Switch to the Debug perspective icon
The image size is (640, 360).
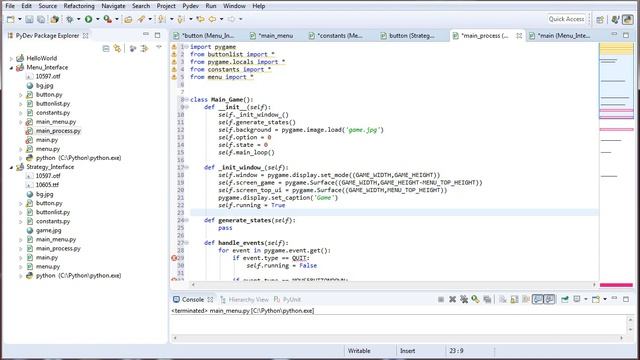[x=615, y=19]
